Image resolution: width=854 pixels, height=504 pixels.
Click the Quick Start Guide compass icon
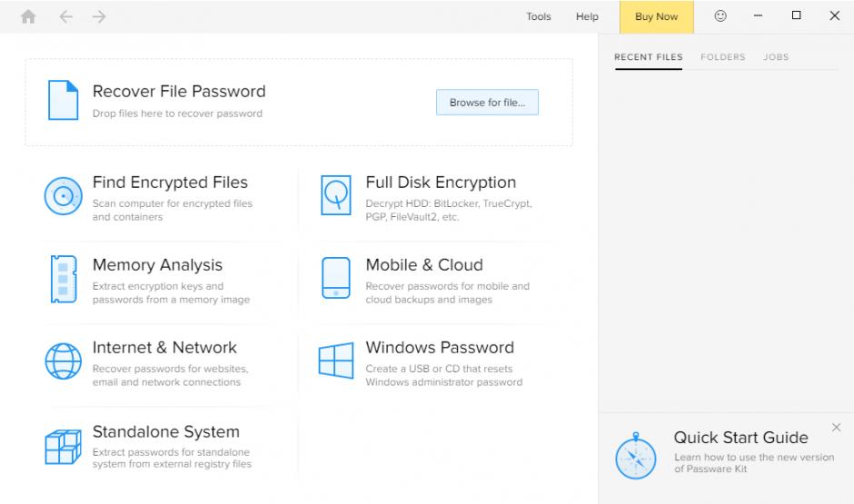tap(635, 456)
